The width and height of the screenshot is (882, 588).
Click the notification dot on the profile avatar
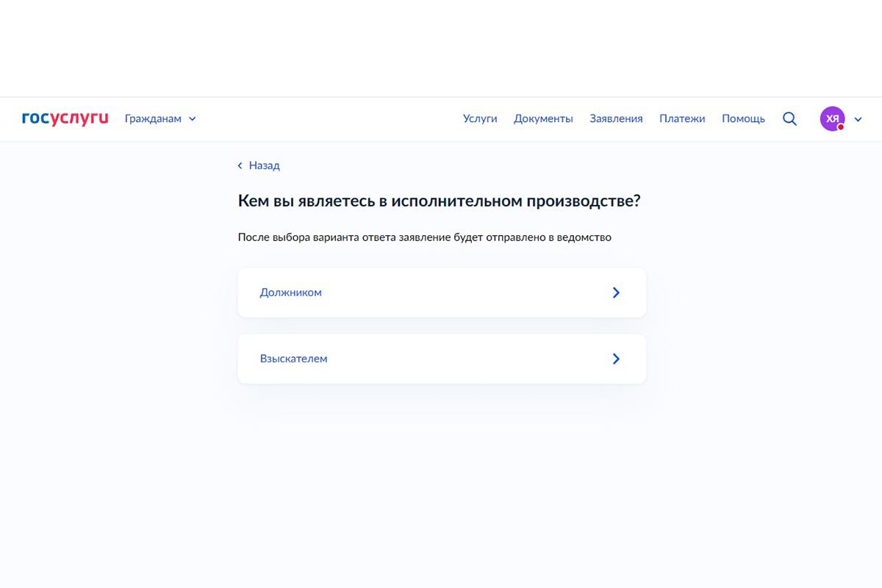click(x=840, y=126)
